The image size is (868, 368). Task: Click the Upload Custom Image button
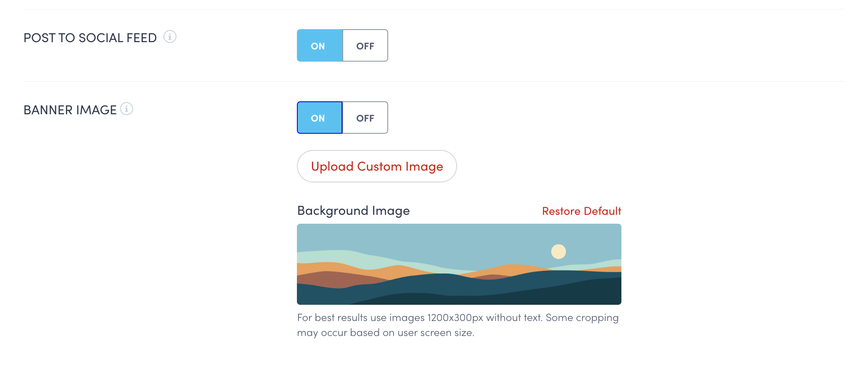pyautogui.click(x=377, y=167)
